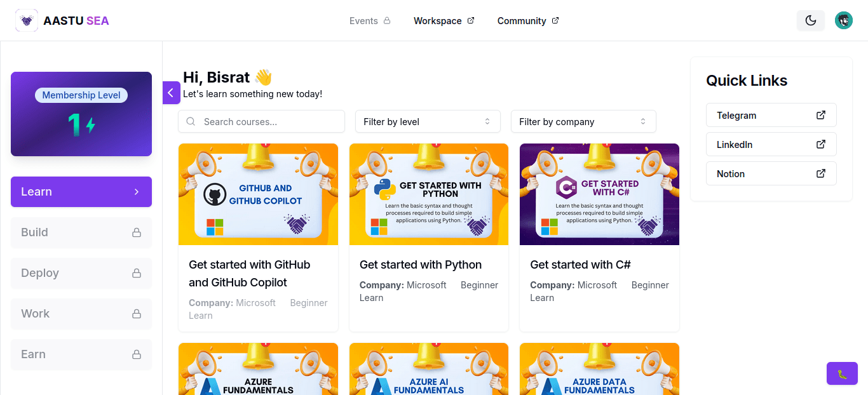Click the Azure AI Fundamentals course thumbnail

pyautogui.click(x=429, y=369)
